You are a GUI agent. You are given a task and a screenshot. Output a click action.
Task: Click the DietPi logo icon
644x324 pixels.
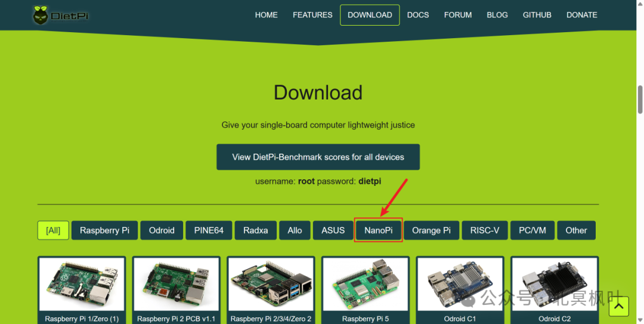[x=41, y=15]
